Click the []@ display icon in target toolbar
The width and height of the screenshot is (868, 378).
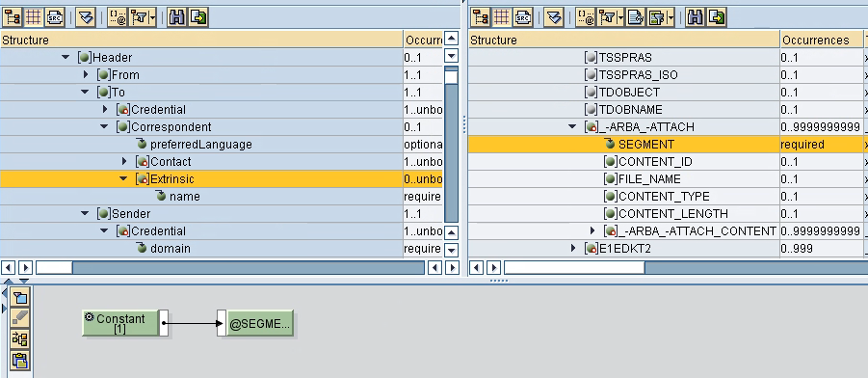(x=585, y=17)
